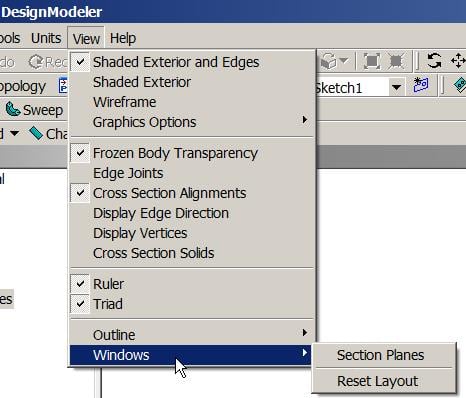The width and height of the screenshot is (466, 398).
Task: Select the Pan move-arrows icon
Action: tap(458, 61)
